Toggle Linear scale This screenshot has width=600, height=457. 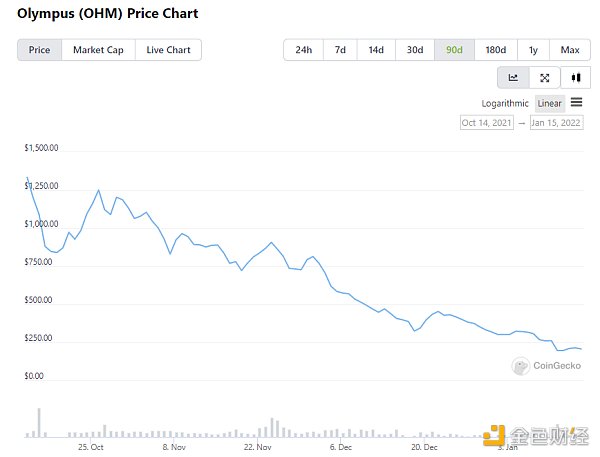point(550,103)
